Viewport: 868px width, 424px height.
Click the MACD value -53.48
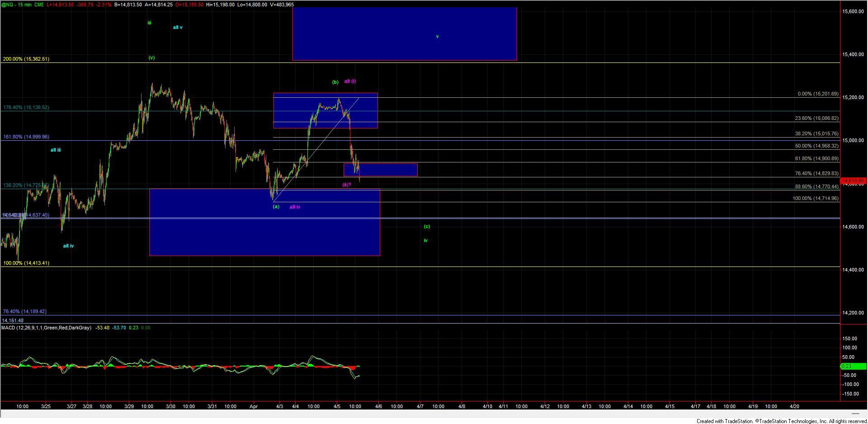103,328
